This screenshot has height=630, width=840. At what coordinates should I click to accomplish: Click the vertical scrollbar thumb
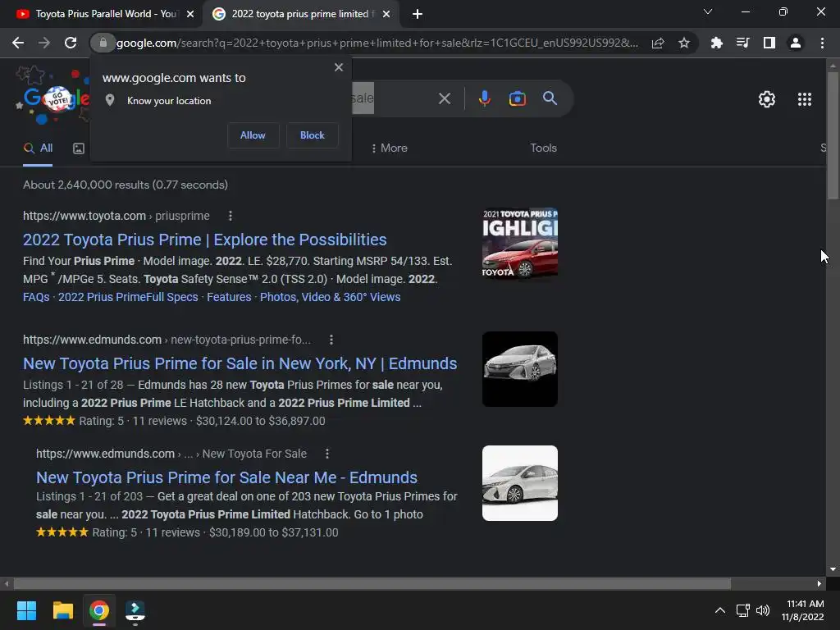[833, 135]
